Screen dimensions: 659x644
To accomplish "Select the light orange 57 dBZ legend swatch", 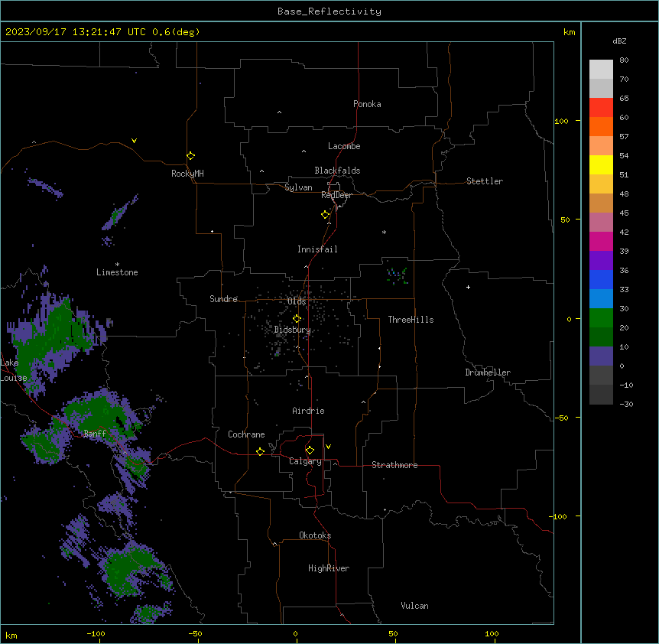I will coord(601,146).
